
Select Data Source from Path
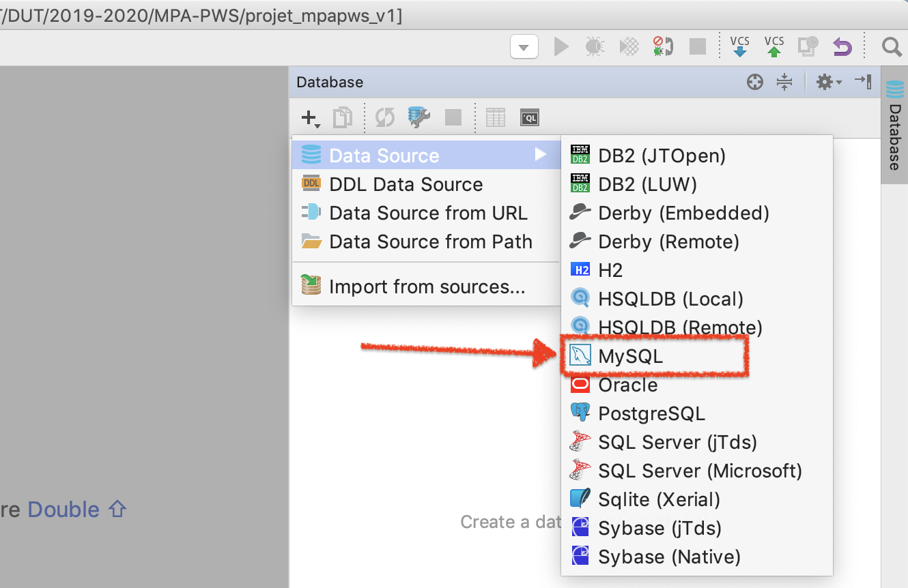pos(426,241)
